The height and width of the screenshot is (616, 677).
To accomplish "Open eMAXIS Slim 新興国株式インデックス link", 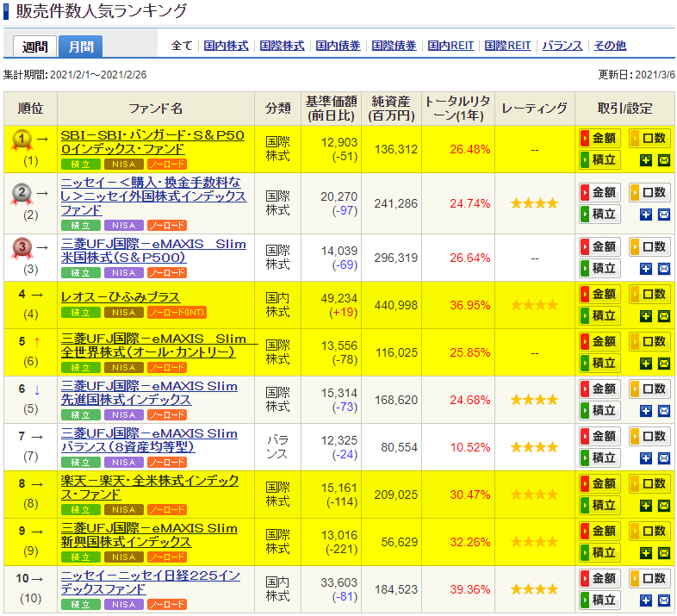I will tap(149, 535).
